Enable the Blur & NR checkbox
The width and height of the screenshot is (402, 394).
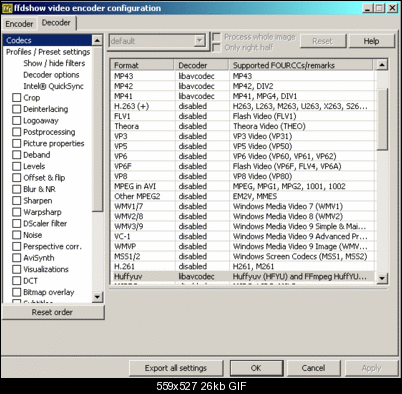coord(17,189)
